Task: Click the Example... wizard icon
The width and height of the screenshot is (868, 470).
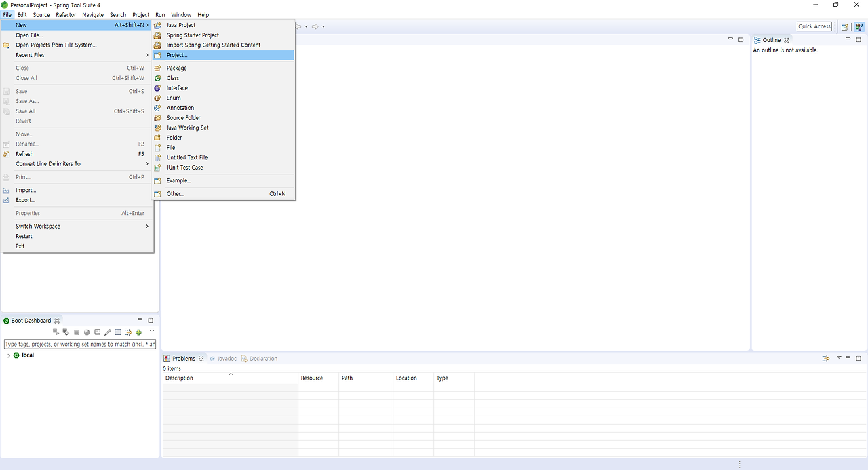Action: click(x=158, y=180)
